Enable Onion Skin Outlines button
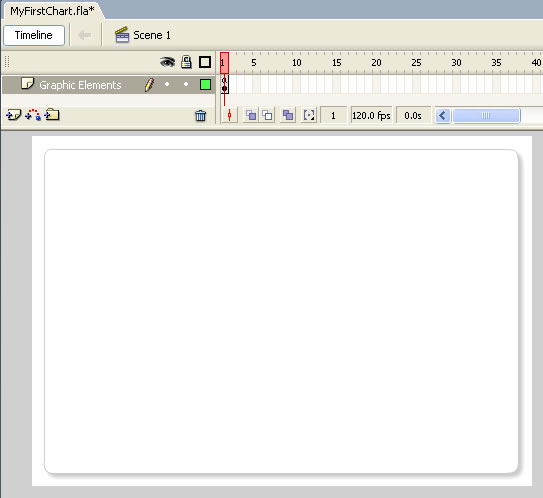Image resolution: width=543 pixels, height=498 pixels. 267,115
